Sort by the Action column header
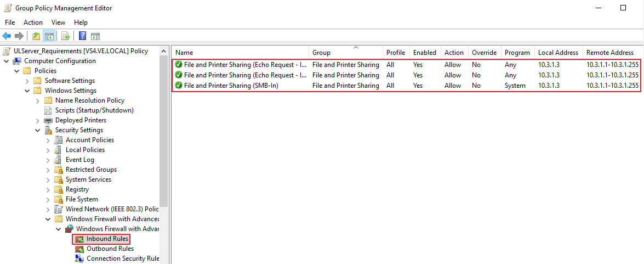The height and width of the screenshot is (264, 644). tap(454, 53)
